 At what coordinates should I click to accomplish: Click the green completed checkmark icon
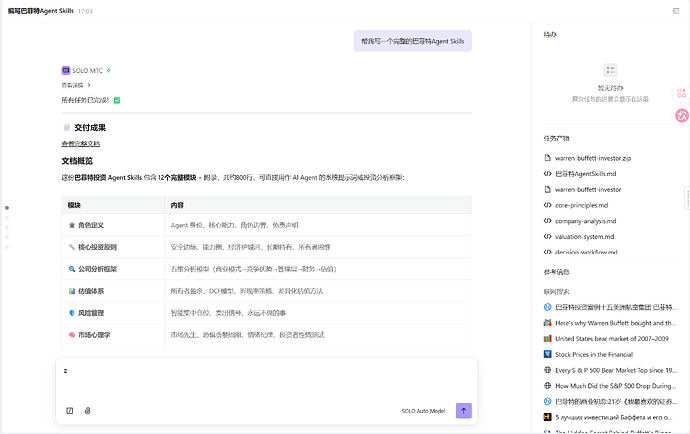(x=117, y=100)
